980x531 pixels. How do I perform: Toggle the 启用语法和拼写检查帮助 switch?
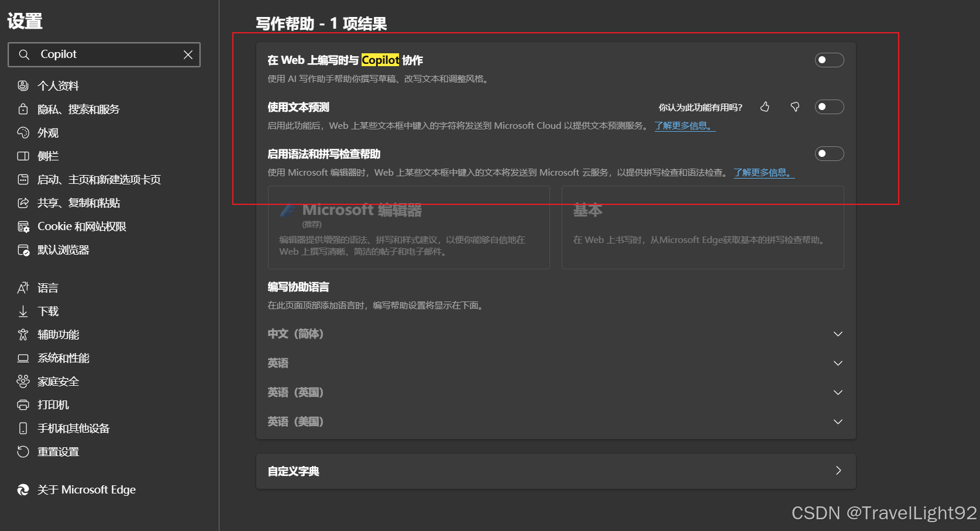point(829,153)
